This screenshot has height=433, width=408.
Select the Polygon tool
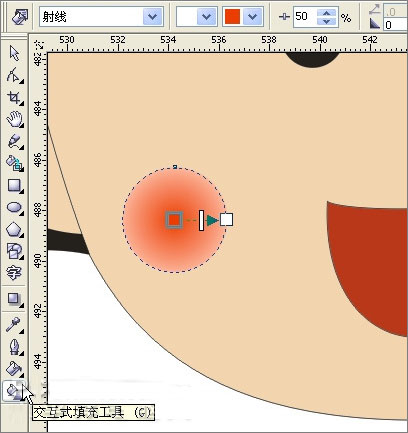coord(14,229)
